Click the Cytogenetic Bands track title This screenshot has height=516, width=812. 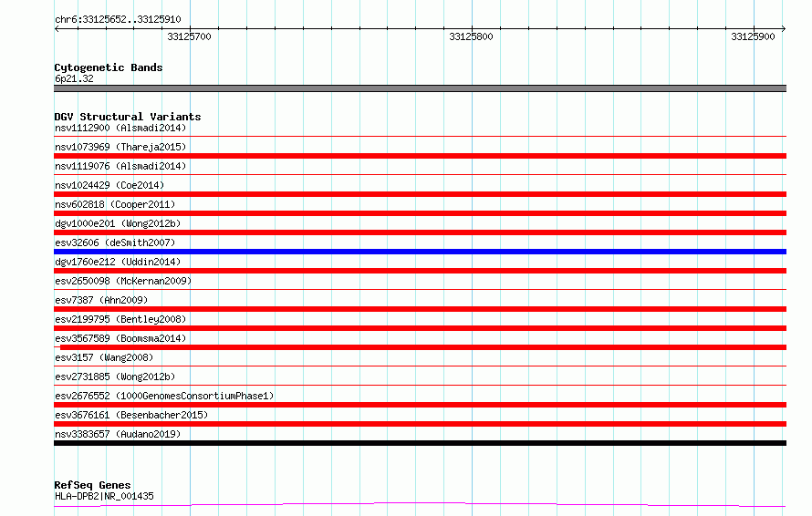click(x=109, y=67)
